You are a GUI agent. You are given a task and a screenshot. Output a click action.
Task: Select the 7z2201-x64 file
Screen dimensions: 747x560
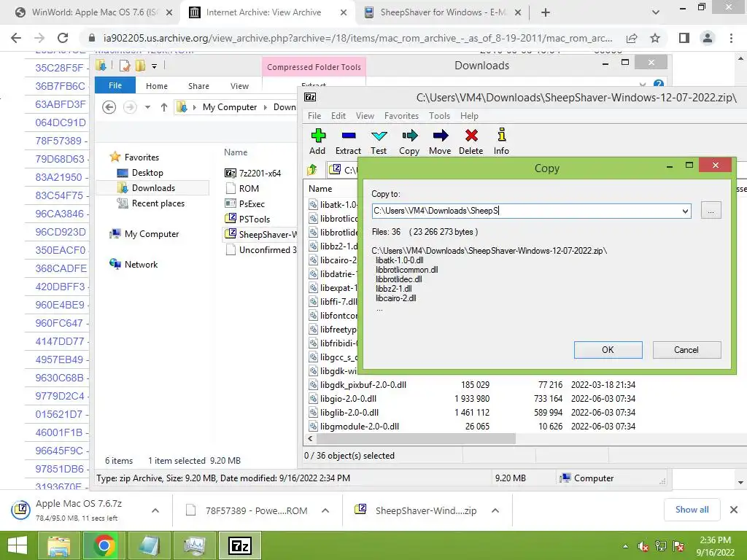[260, 174]
